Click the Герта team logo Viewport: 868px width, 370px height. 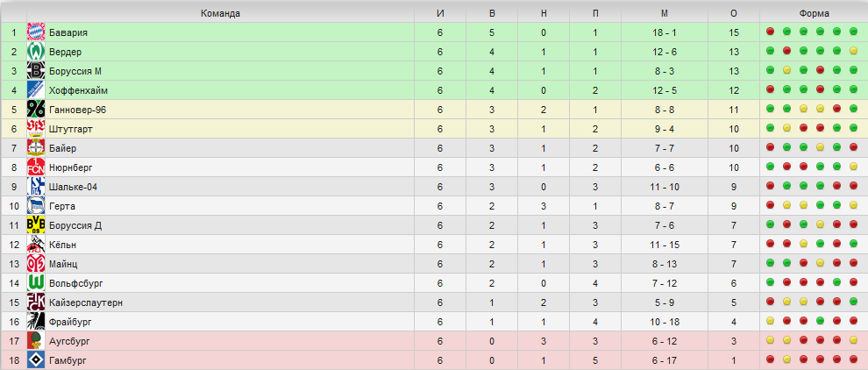[x=36, y=206]
